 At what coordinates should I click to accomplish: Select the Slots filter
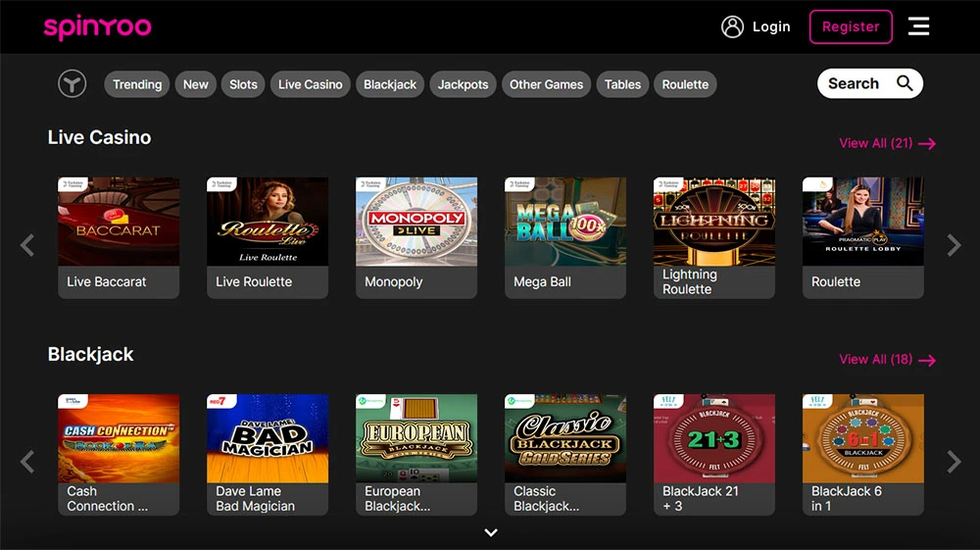(x=243, y=84)
